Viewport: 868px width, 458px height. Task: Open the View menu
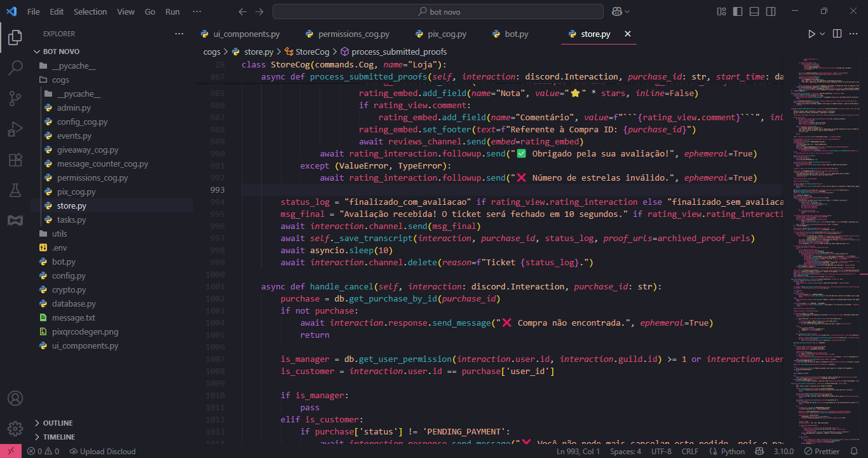(x=126, y=11)
